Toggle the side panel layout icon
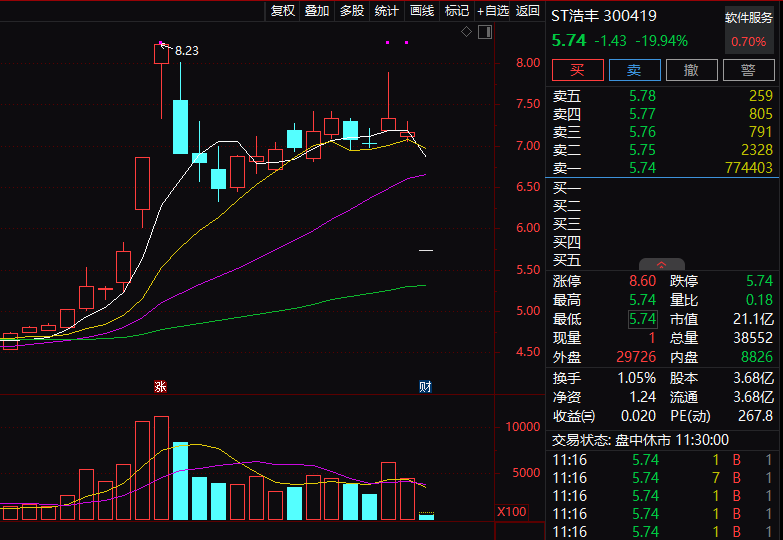This screenshot has width=783, height=540. 483,32
